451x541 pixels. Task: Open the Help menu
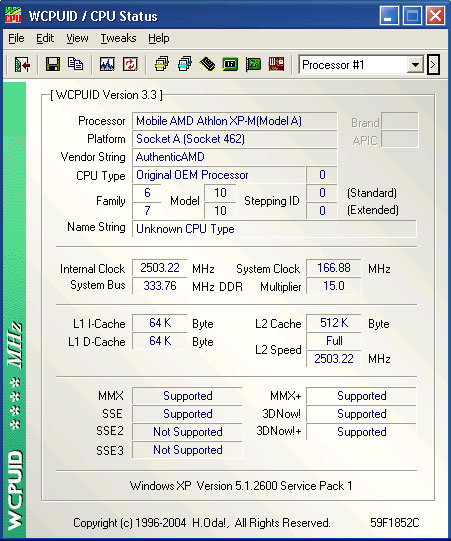159,38
